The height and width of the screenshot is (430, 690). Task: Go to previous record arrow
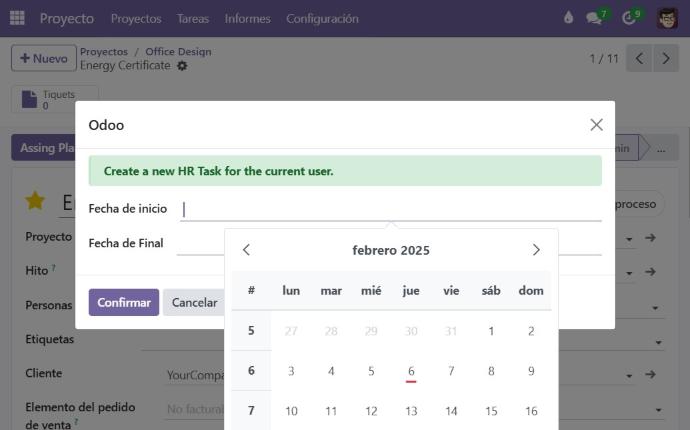click(x=639, y=58)
